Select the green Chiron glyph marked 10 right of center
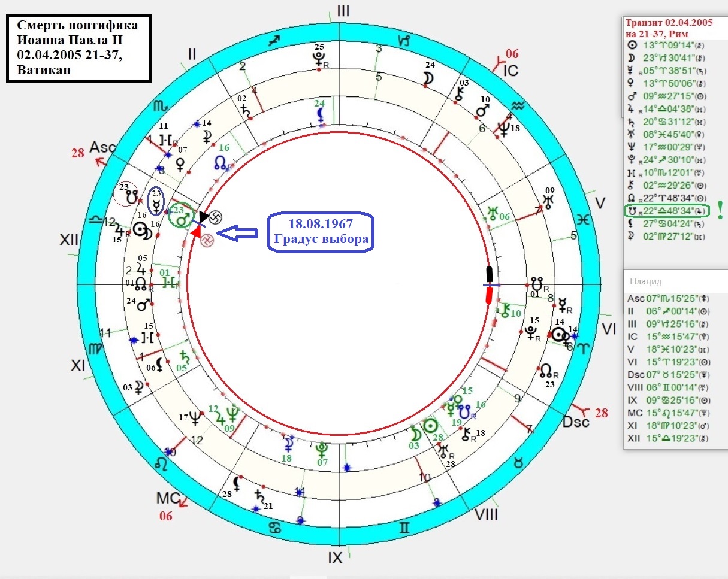728x579 pixels. coord(506,310)
